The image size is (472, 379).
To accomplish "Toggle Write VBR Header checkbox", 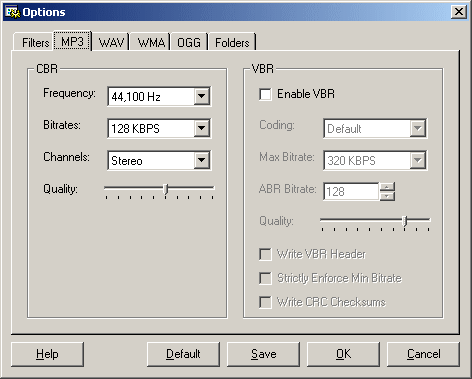I will click(265, 254).
